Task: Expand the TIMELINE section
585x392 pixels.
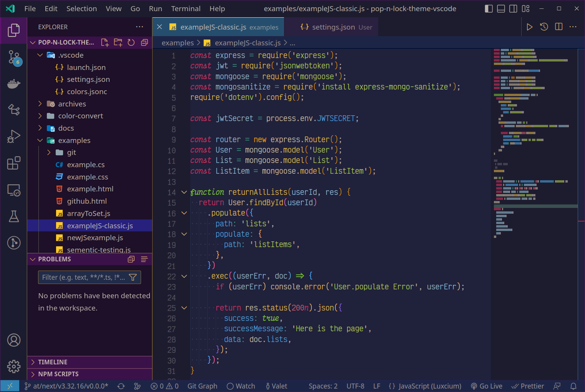Action: [x=90, y=362]
